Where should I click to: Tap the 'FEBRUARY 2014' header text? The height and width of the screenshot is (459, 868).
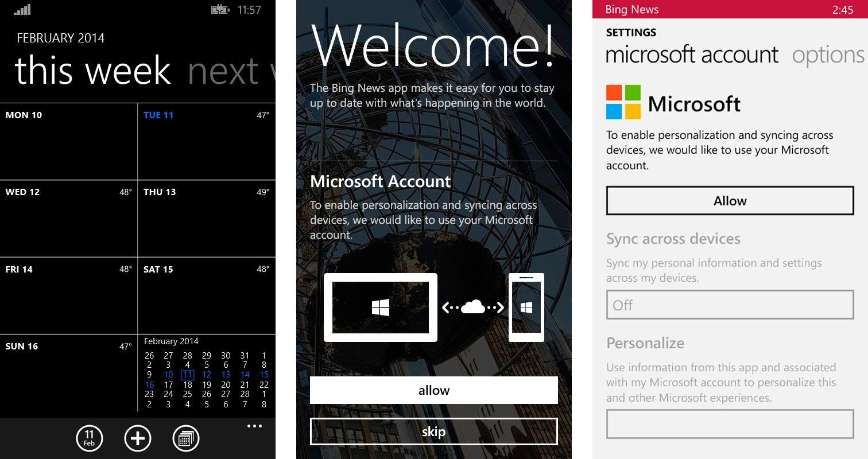point(61,38)
